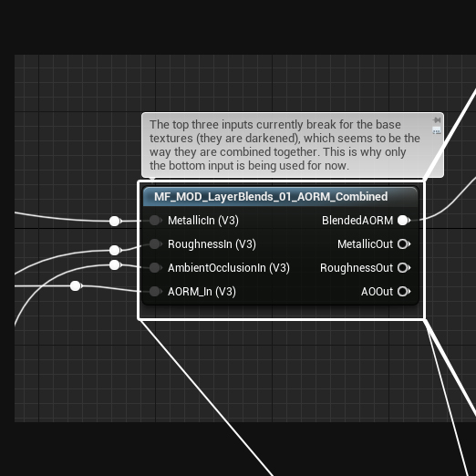Click the BlendedAORM output pin
This screenshot has width=476, height=476.
[x=404, y=221]
